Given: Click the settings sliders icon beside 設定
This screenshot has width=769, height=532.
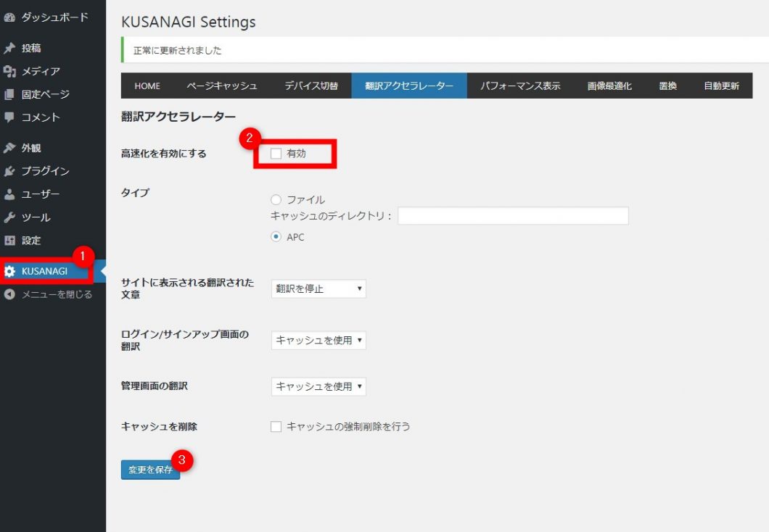Looking at the screenshot, I should [x=9, y=240].
